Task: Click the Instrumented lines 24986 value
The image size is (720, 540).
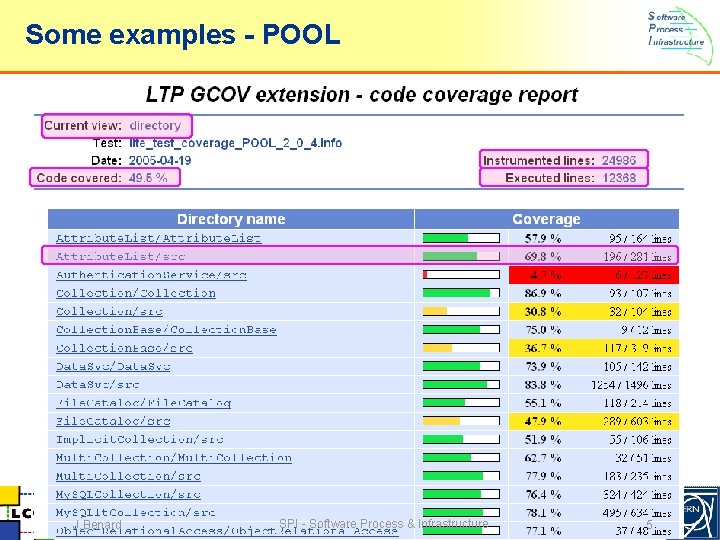Action: pyautogui.click(x=619, y=160)
